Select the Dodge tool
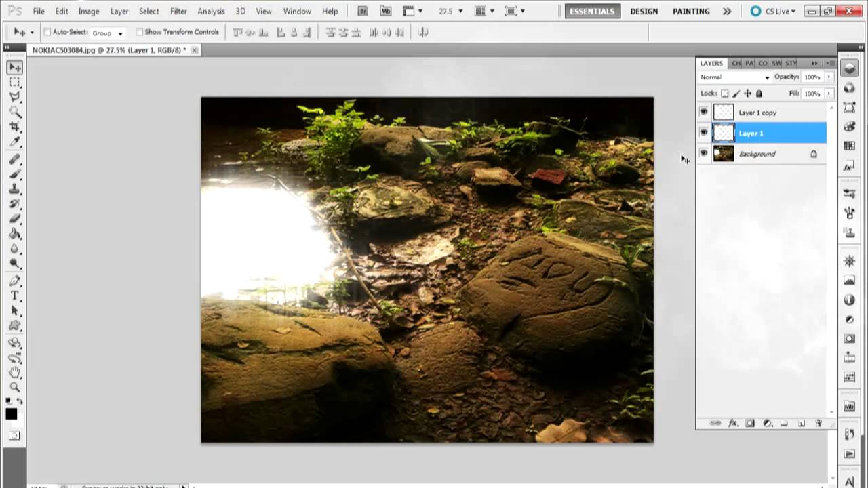 point(15,264)
